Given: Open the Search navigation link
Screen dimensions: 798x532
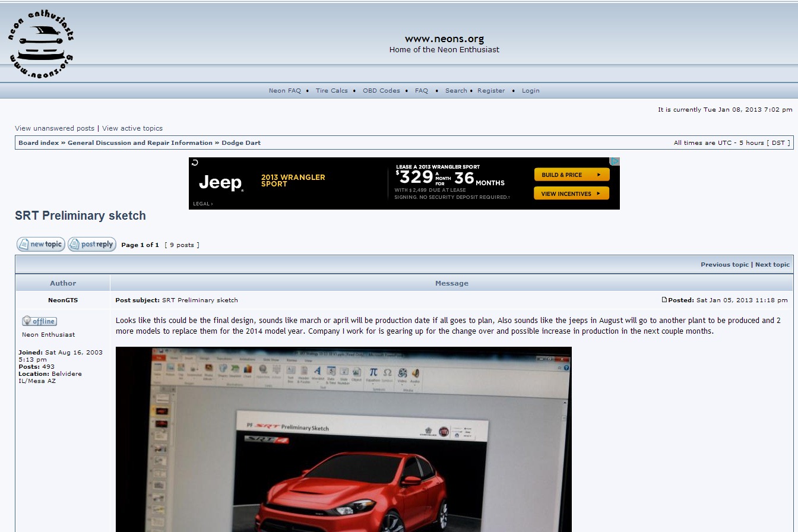Looking at the screenshot, I should point(456,91).
